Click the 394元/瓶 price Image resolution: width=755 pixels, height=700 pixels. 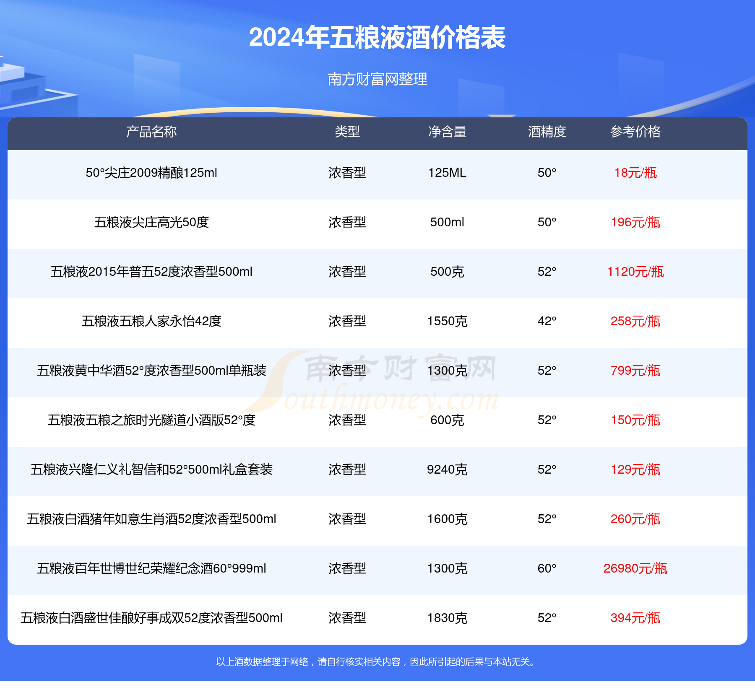pos(635,618)
